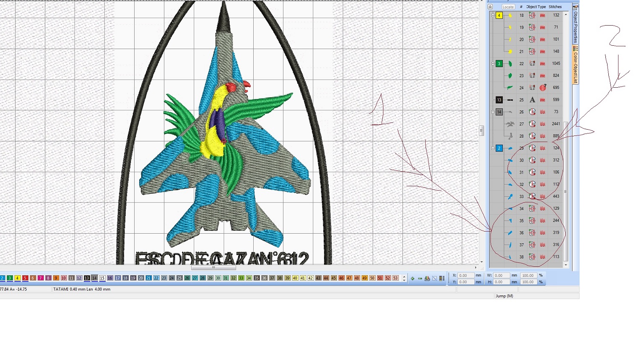Screen dimensions: 644x349
Task: Click the object type icon in row 22
Action: 532,64
